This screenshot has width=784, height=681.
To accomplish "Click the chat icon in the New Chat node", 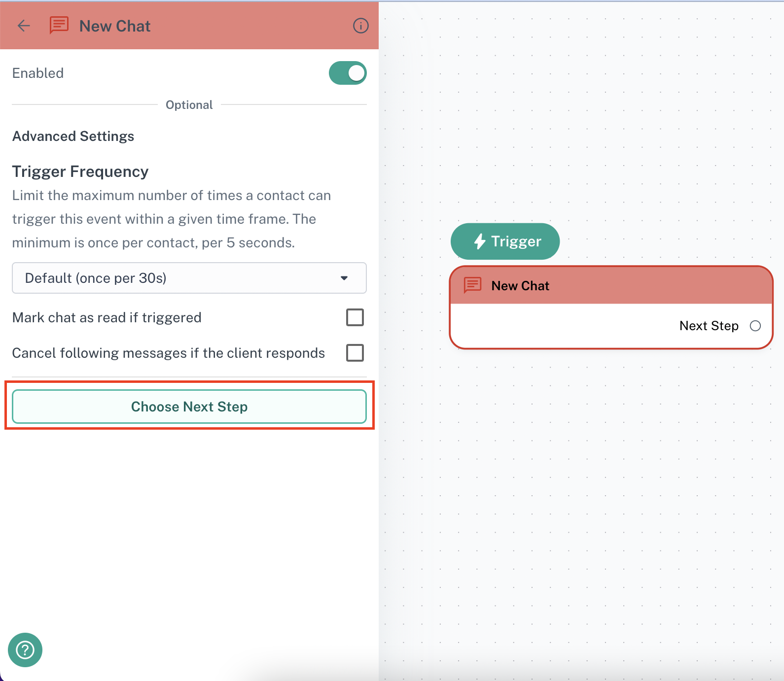I will 472,285.
